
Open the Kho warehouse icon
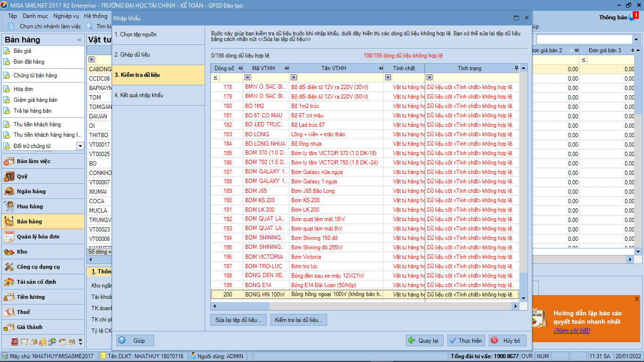point(9,252)
